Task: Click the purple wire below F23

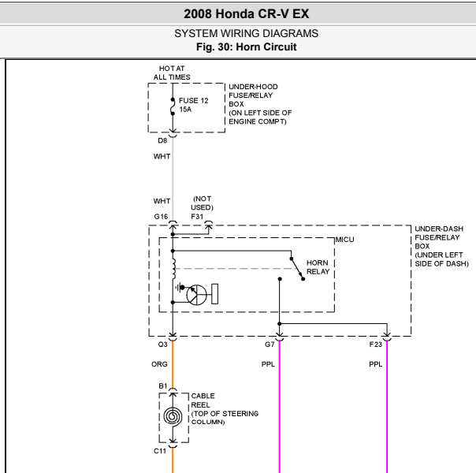Action: coord(387,407)
